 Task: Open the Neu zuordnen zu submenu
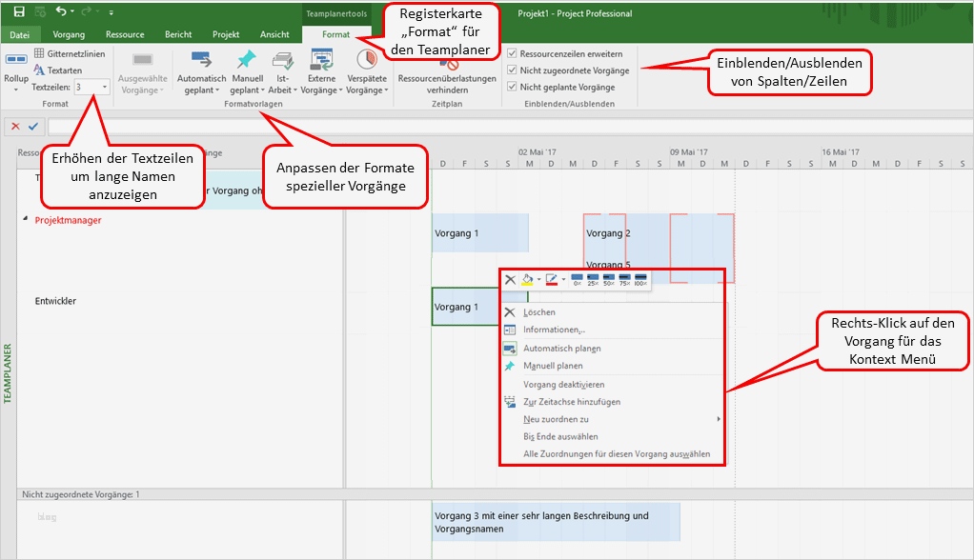click(x=613, y=419)
